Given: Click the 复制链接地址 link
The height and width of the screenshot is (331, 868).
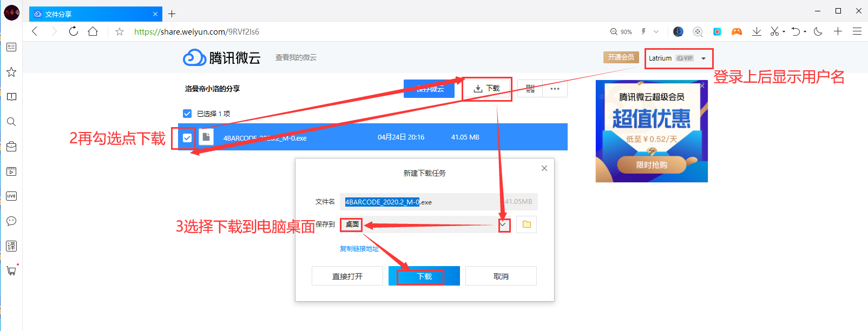Looking at the screenshot, I should (x=359, y=249).
